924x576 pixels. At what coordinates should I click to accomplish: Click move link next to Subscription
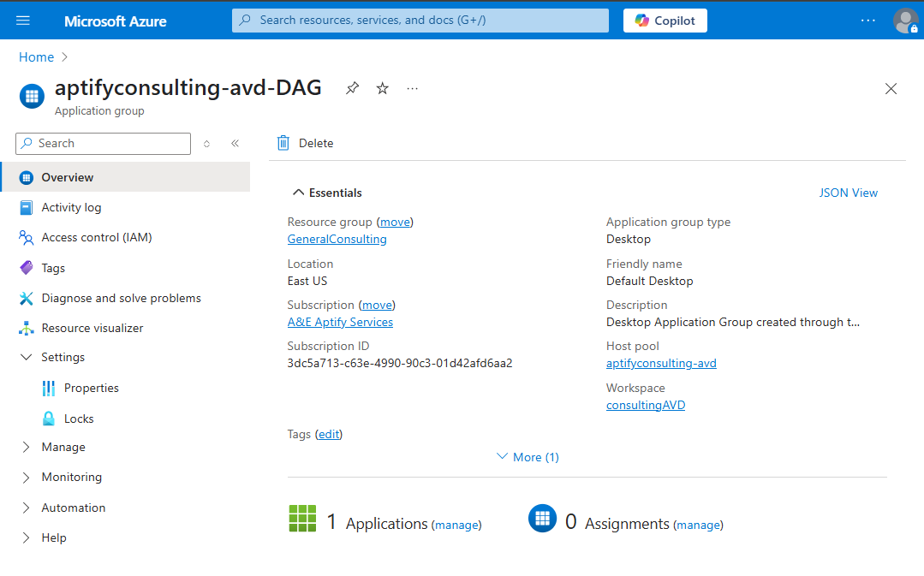[377, 305]
